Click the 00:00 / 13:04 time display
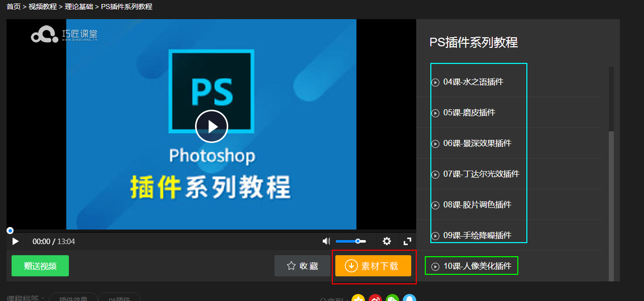 tap(54, 242)
